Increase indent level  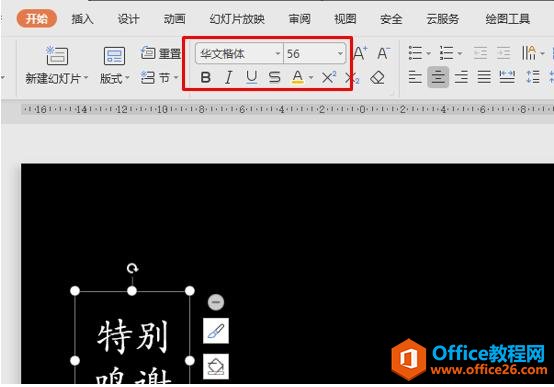[x=503, y=53]
